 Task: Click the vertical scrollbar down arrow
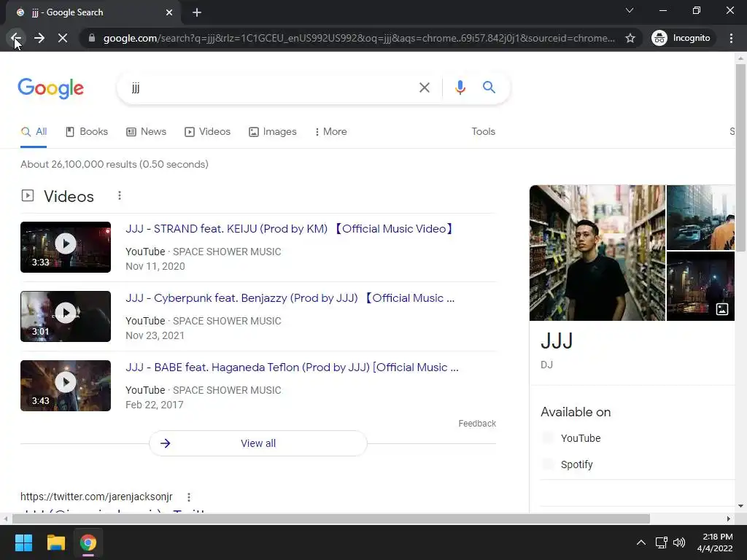point(740,506)
